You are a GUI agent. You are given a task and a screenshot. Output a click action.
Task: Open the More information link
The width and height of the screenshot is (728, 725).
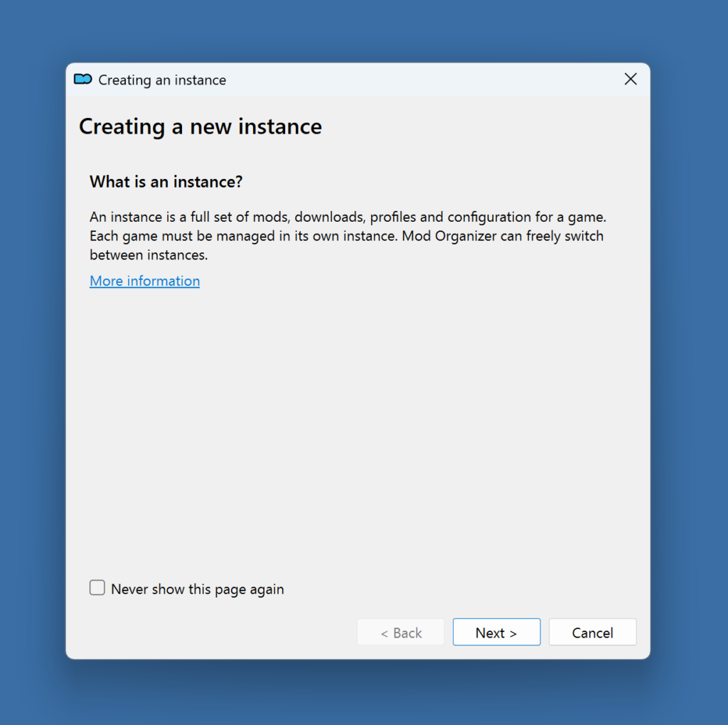pos(144,281)
